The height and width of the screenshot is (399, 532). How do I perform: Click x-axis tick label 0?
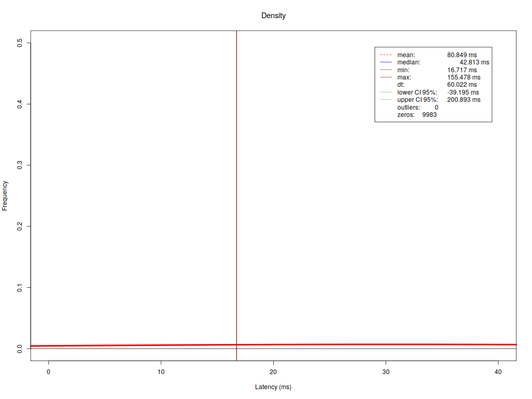(x=48, y=372)
